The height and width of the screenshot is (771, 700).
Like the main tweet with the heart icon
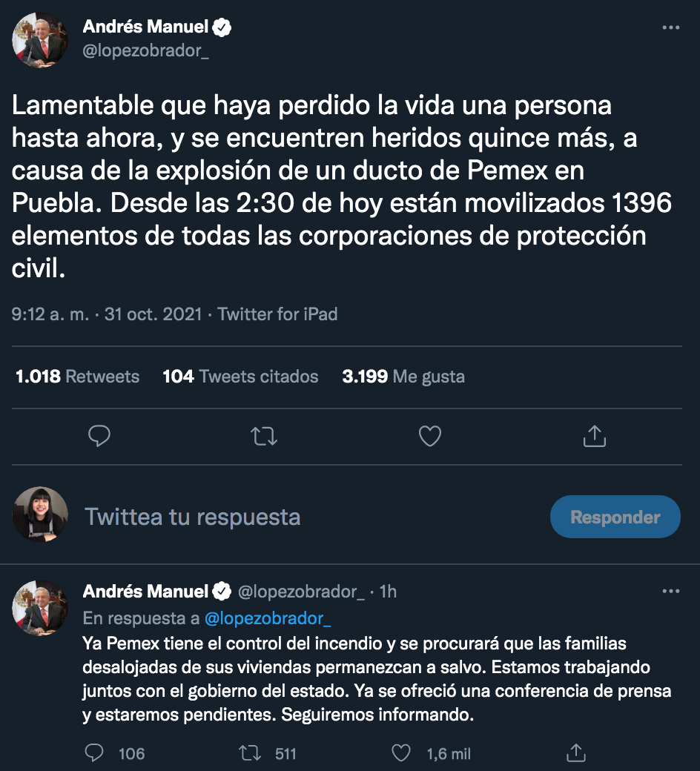click(429, 436)
